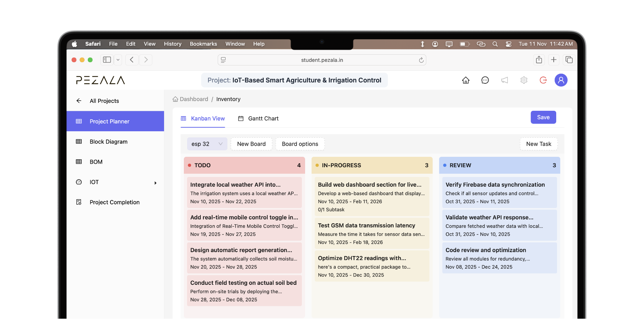Click the red logout icon
This screenshot has height=319, width=644.
(543, 80)
